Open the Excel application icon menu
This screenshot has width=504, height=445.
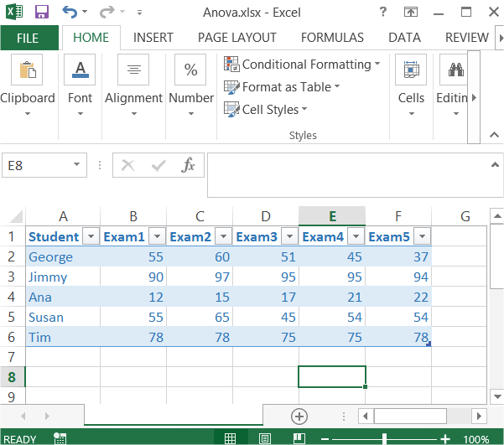coord(14,12)
